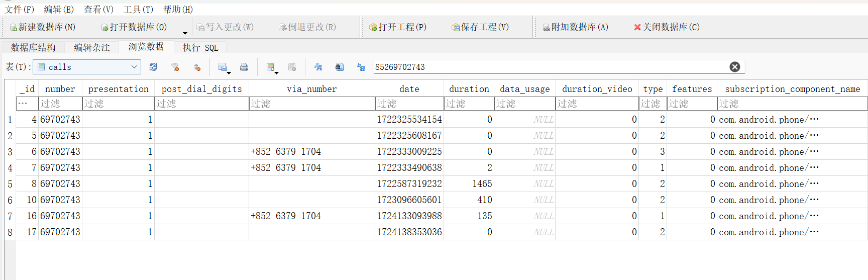Click the data_usage column header
The image size is (868, 280).
(x=525, y=89)
